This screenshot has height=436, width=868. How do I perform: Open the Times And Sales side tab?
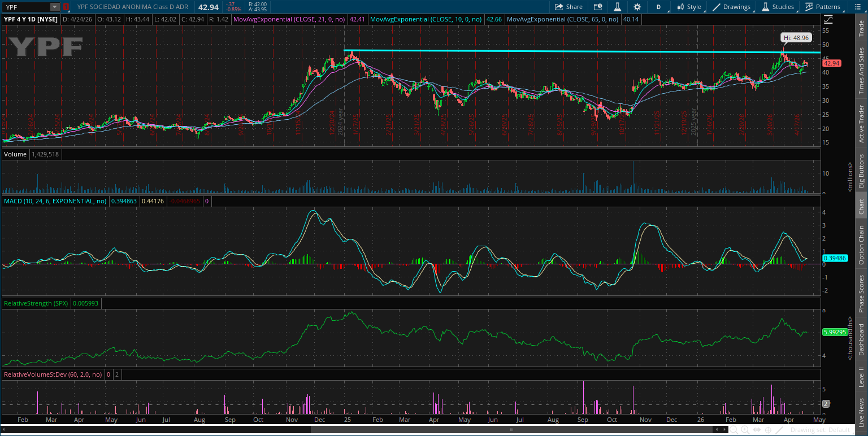click(x=861, y=70)
